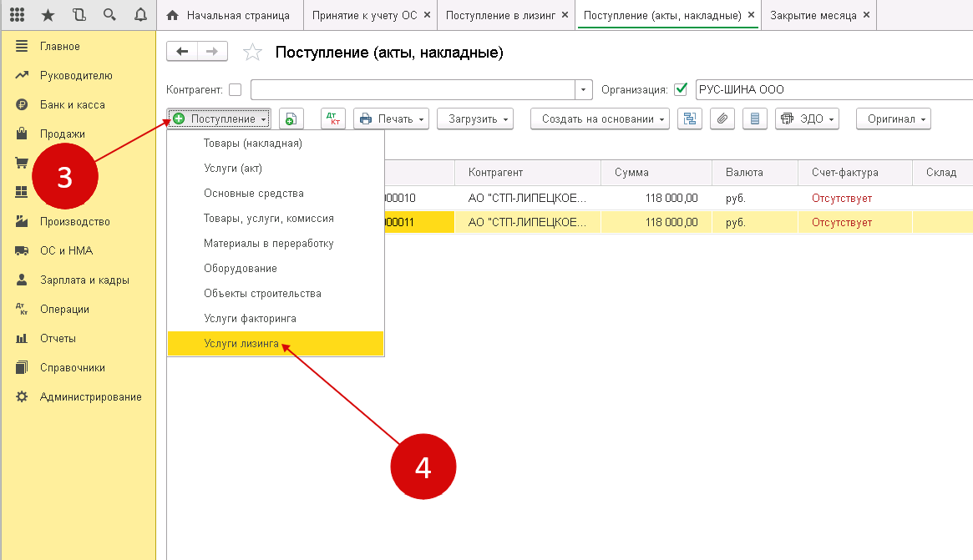Screen dimensions: 973x560
Task: Choose Основные средства from menu
Action: pos(276,194)
